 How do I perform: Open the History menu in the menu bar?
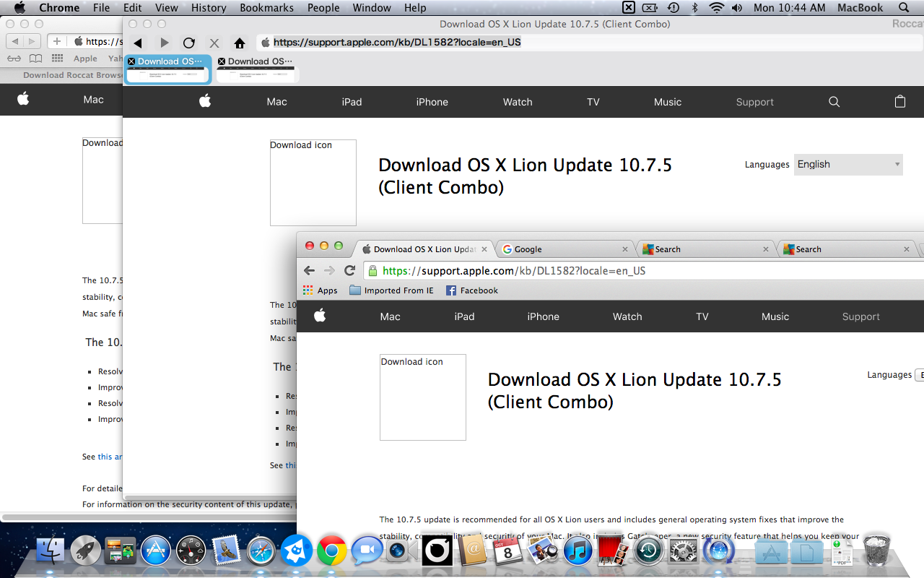pyautogui.click(x=209, y=8)
